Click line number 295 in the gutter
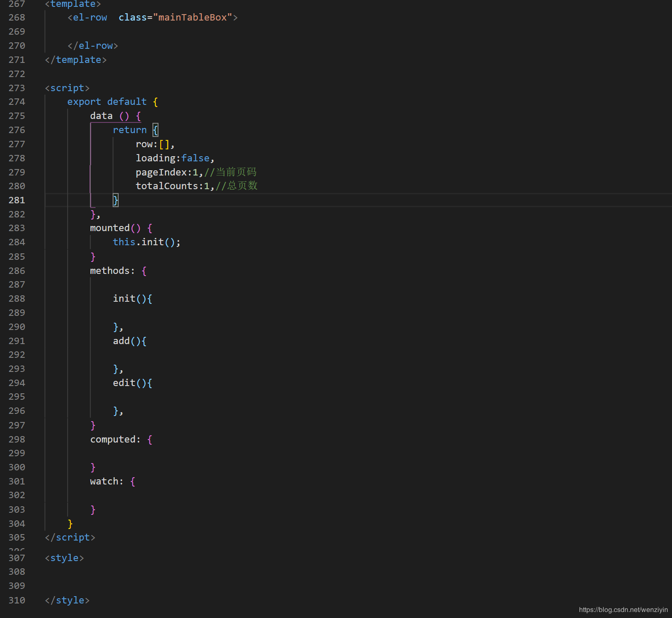 [17, 397]
